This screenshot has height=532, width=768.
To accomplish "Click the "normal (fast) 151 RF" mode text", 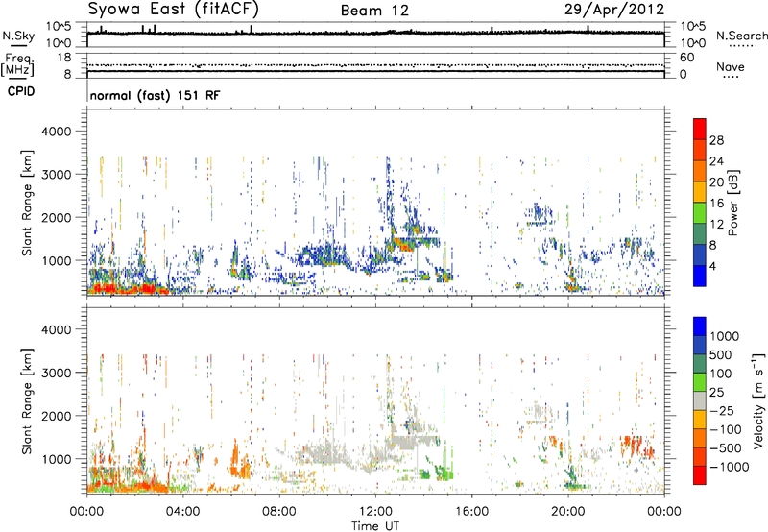I will 155,95.
